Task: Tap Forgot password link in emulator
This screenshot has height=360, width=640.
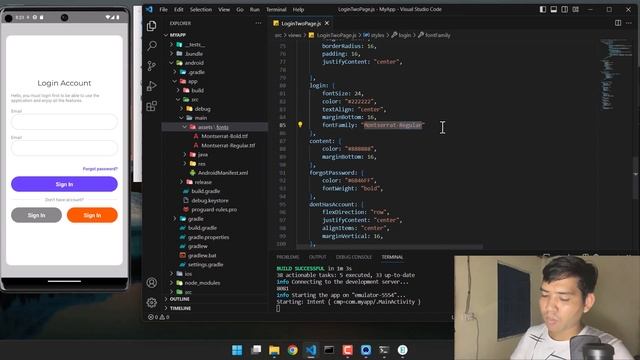Action: coord(100,169)
